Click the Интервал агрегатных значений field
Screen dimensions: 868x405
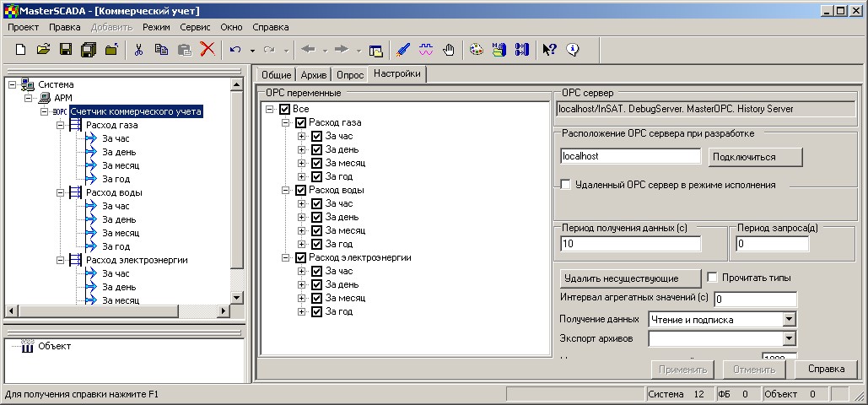tap(756, 300)
